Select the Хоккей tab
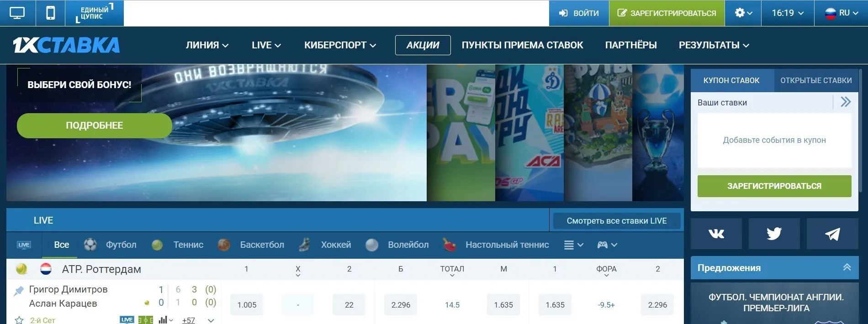This screenshot has width=868, height=324. pos(336,245)
